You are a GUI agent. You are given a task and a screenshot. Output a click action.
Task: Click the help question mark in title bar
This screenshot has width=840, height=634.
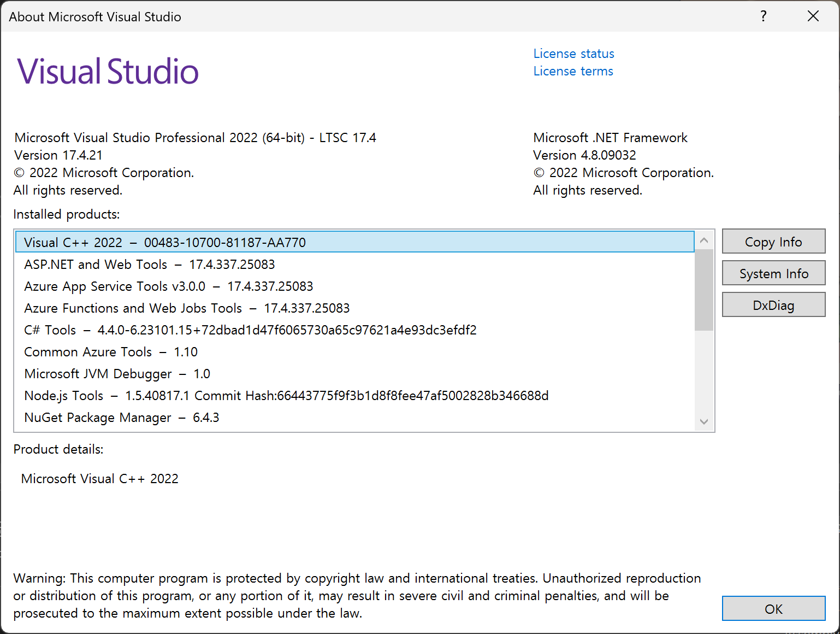pyautogui.click(x=763, y=16)
